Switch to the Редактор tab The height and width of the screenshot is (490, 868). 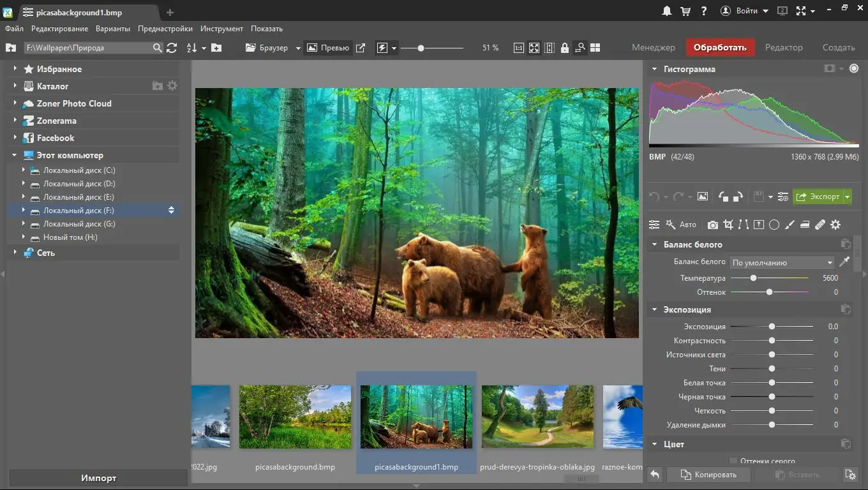784,47
